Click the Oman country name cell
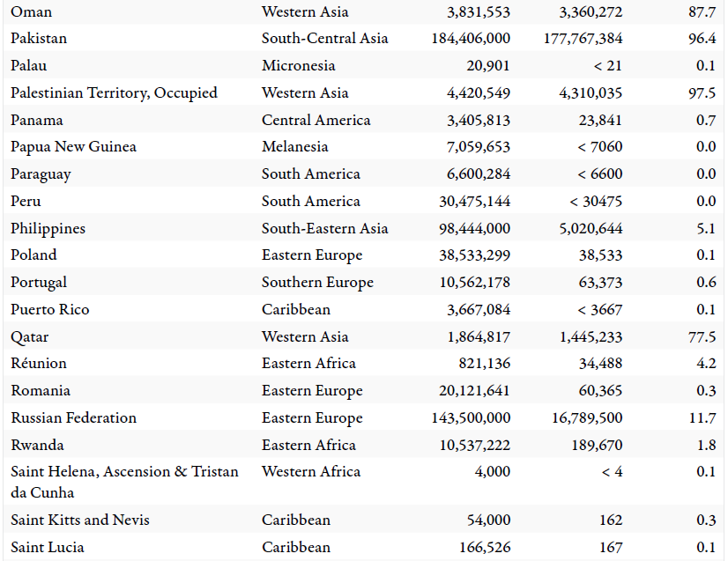This screenshot has width=728, height=561. (32, 11)
